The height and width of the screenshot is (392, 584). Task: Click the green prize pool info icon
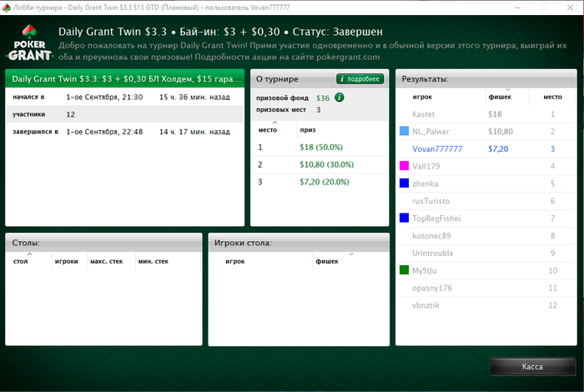pos(340,98)
